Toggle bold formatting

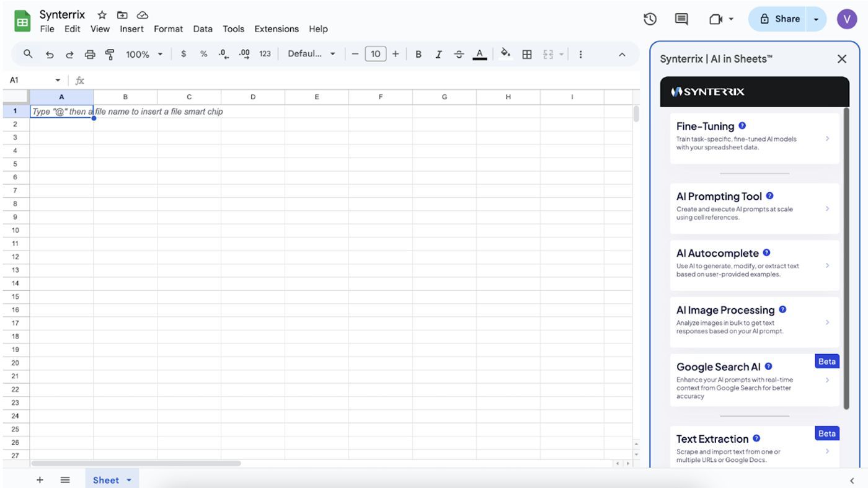(418, 55)
